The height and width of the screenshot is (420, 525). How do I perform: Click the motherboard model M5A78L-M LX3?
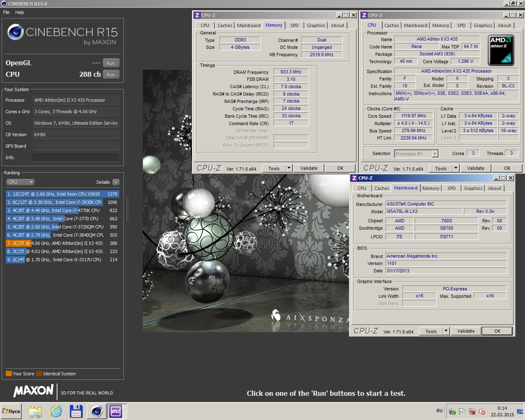(424, 211)
